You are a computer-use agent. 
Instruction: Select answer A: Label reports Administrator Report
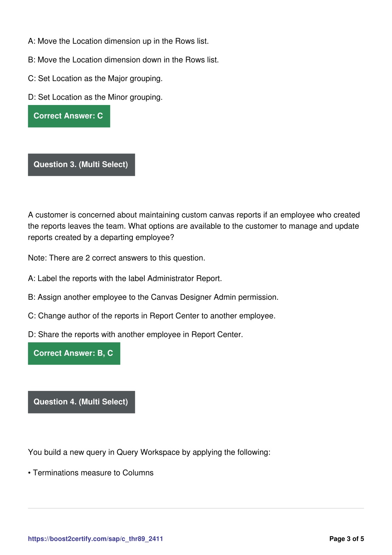[x=125, y=279]
